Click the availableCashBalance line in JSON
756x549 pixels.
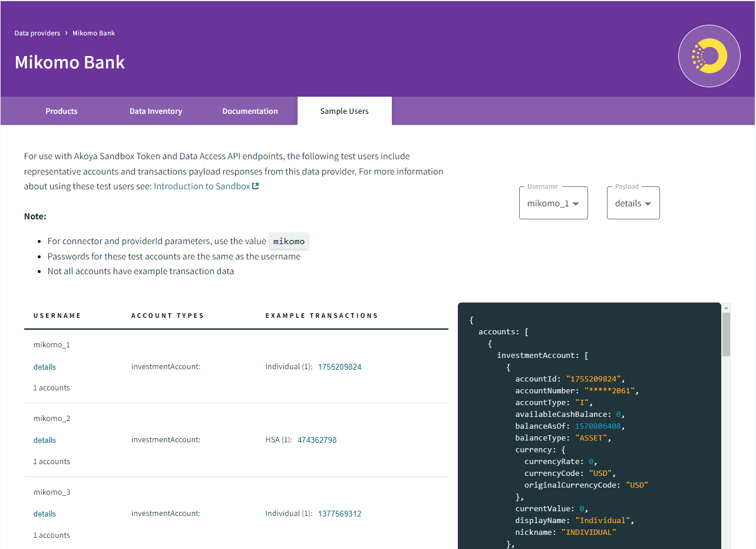coord(570,414)
